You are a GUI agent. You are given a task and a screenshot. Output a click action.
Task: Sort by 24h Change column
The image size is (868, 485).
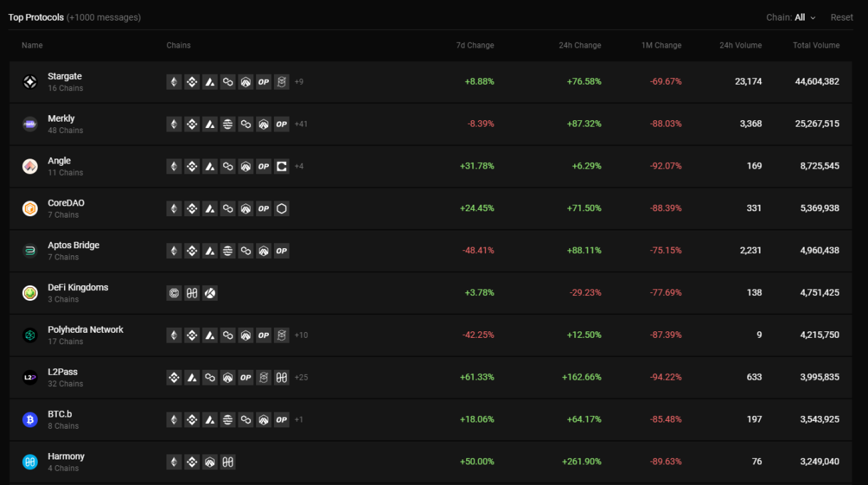[580, 46]
